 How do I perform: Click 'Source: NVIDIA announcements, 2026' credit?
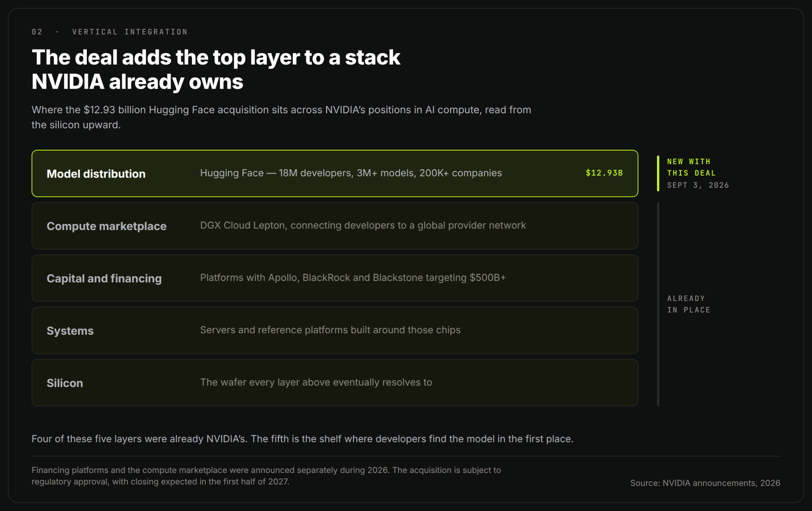[x=705, y=483]
